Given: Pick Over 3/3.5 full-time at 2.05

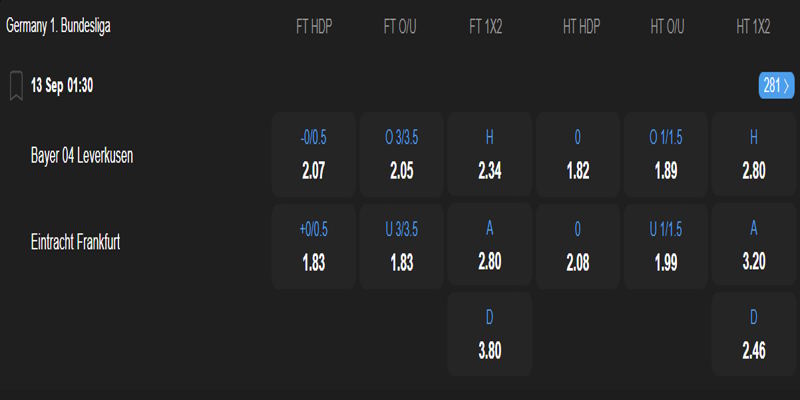Looking at the screenshot, I should (x=402, y=155).
